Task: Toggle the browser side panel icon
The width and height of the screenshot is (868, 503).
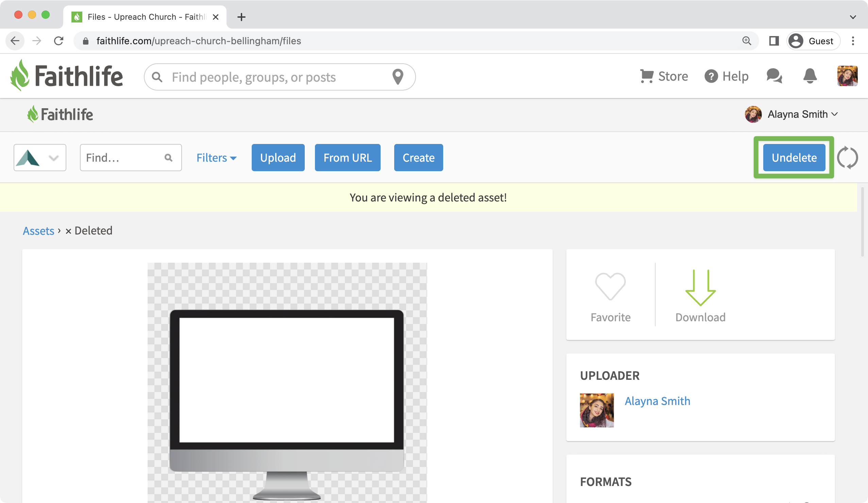Action: [x=774, y=41]
